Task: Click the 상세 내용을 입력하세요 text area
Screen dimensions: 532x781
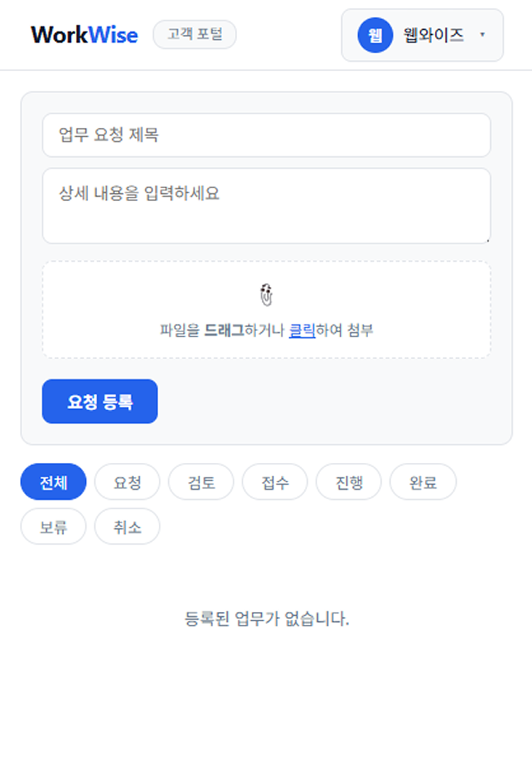Action: [266, 206]
